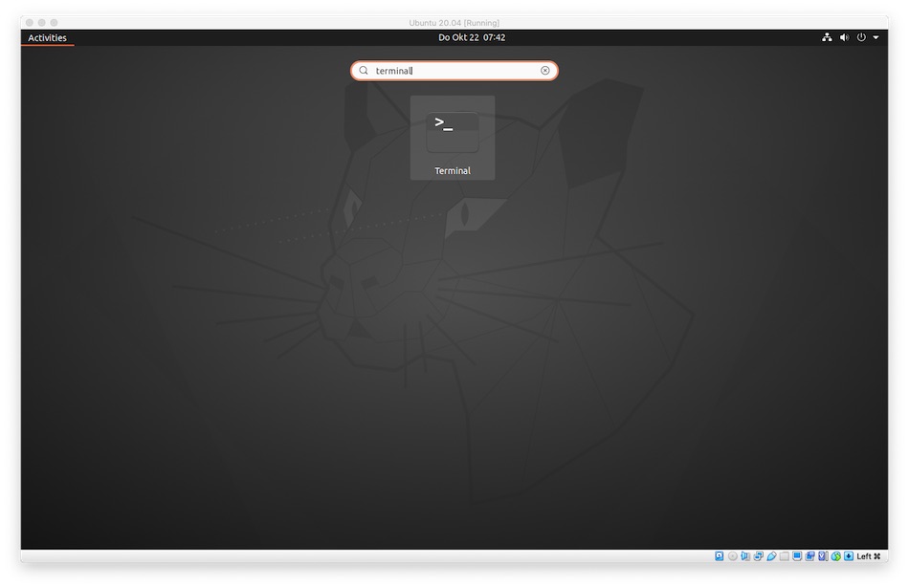This screenshot has height=588, width=909.
Task: Click the VirtualBox optical disc icon
Action: (x=733, y=556)
